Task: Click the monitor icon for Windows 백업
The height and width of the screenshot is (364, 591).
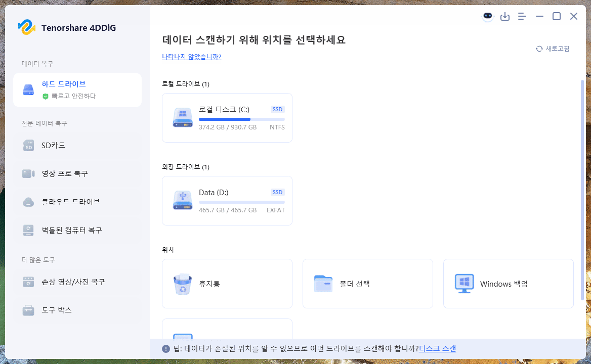Action: click(x=464, y=284)
